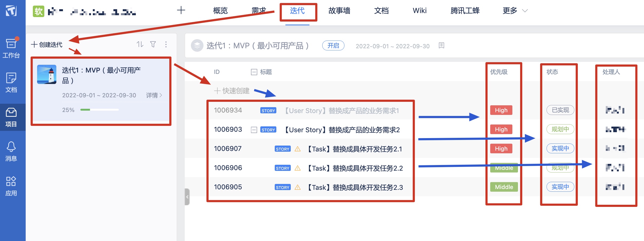
Task: Click assignee cell of row 1006934
Action: click(x=615, y=110)
